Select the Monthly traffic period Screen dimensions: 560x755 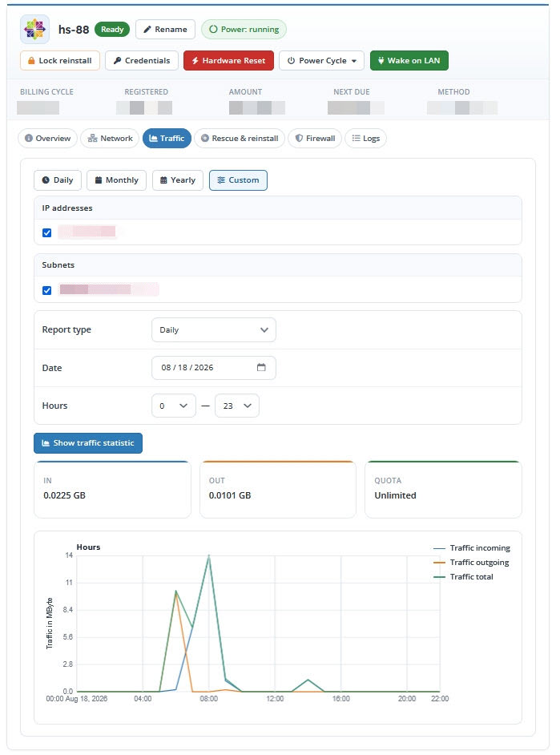tap(116, 180)
